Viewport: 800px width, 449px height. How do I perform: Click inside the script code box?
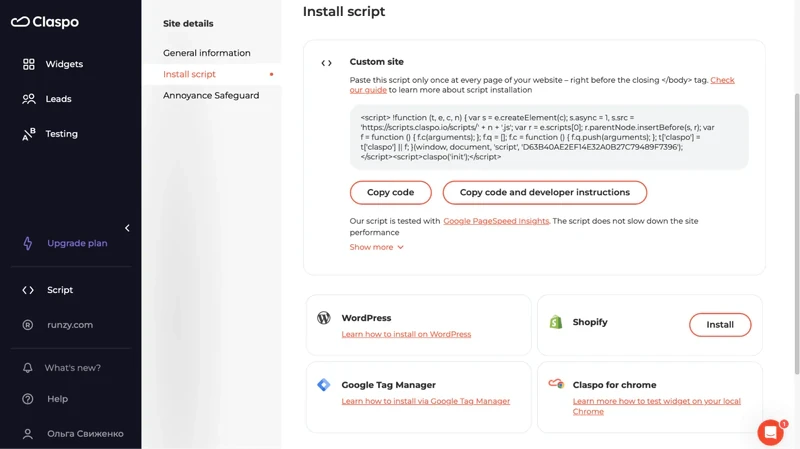coord(549,137)
